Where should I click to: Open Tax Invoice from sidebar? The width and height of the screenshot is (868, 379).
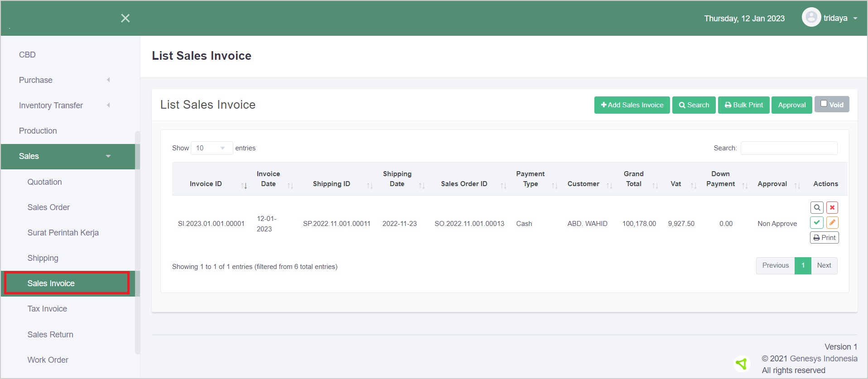coord(47,309)
